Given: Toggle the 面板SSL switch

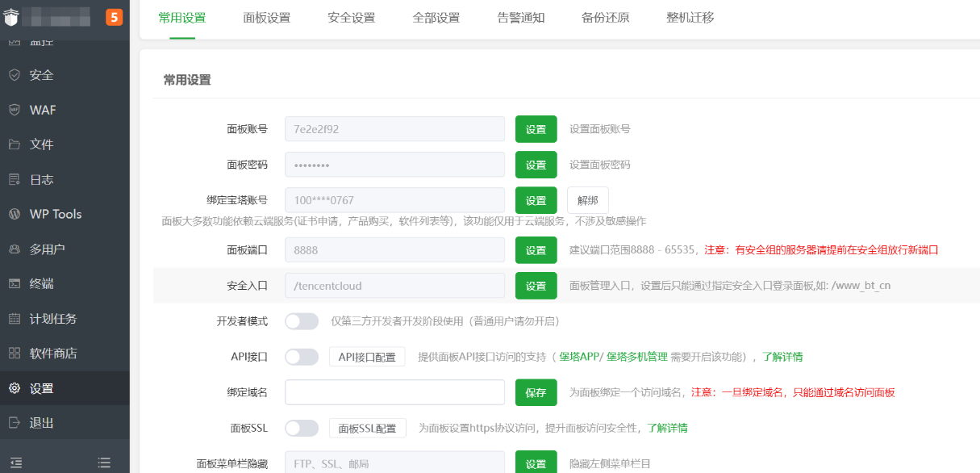Looking at the screenshot, I should [x=302, y=428].
